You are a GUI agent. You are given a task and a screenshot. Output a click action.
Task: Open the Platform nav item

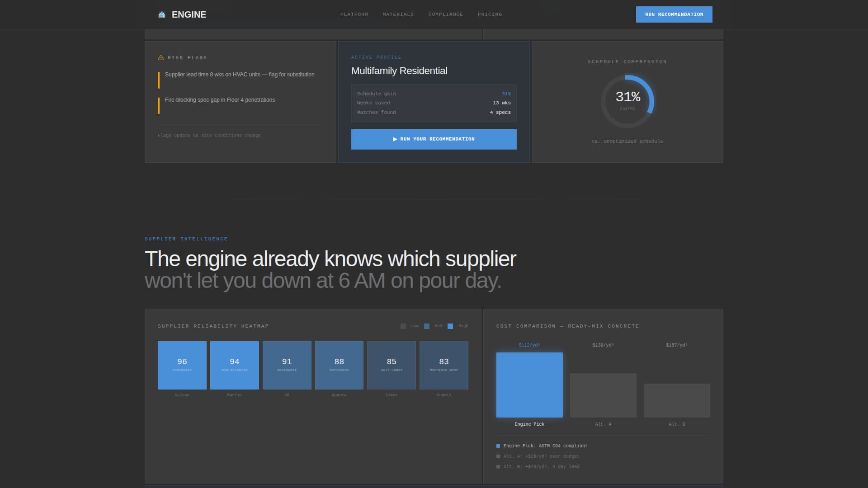[354, 14]
